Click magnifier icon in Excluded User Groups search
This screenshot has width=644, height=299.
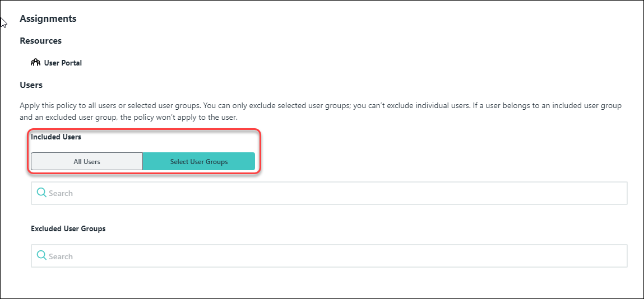click(x=41, y=256)
